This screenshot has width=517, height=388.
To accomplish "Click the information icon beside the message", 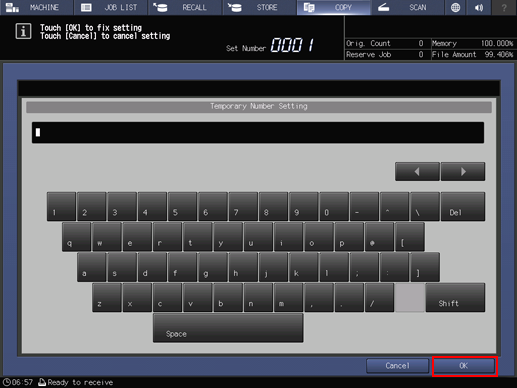I will point(23,32).
